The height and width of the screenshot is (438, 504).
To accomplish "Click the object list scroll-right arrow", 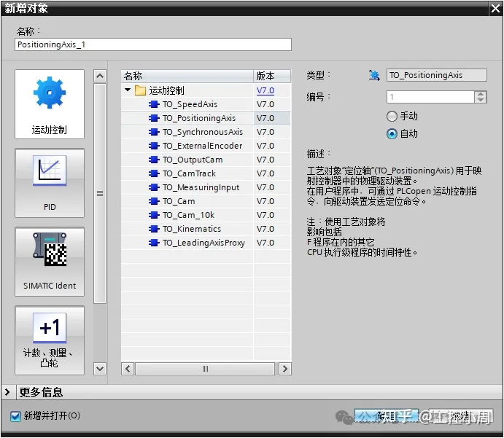I will click(x=284, y=369).
